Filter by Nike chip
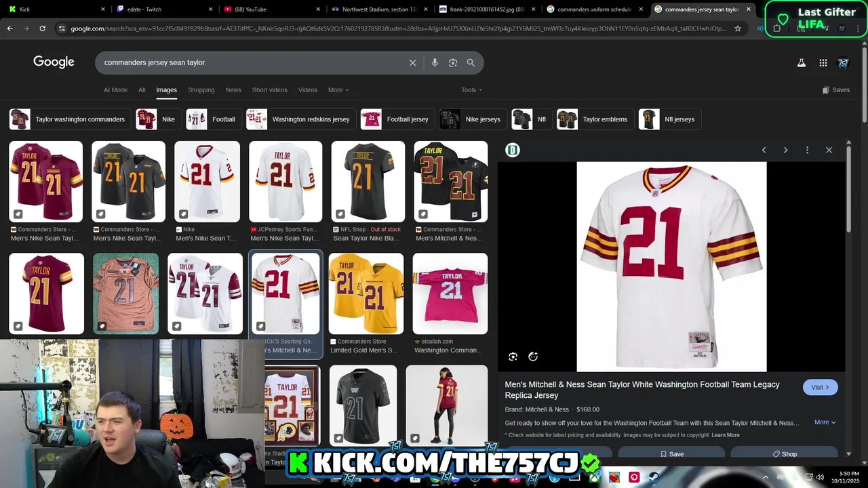 [x=157, y=119]
